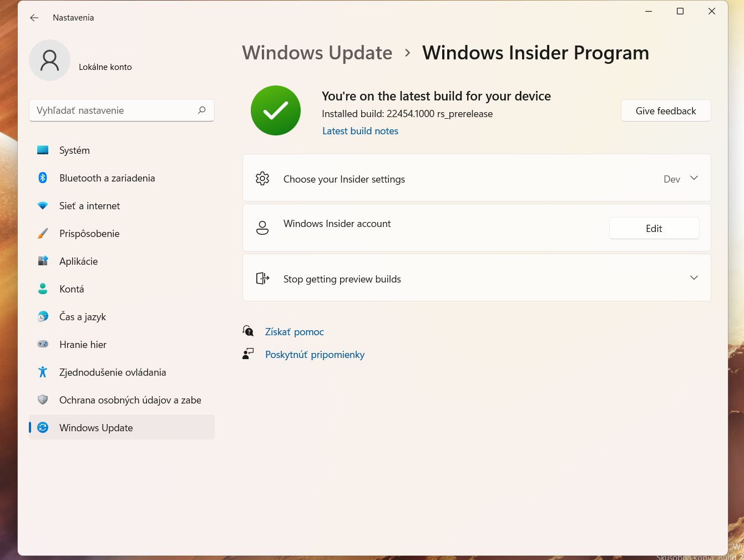Select Windows Update in sidebar

[122, 427]
